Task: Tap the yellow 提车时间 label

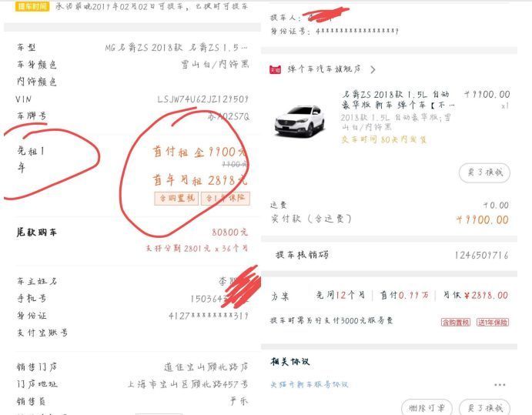Action: pyautogui.click(x=32, y=6)
